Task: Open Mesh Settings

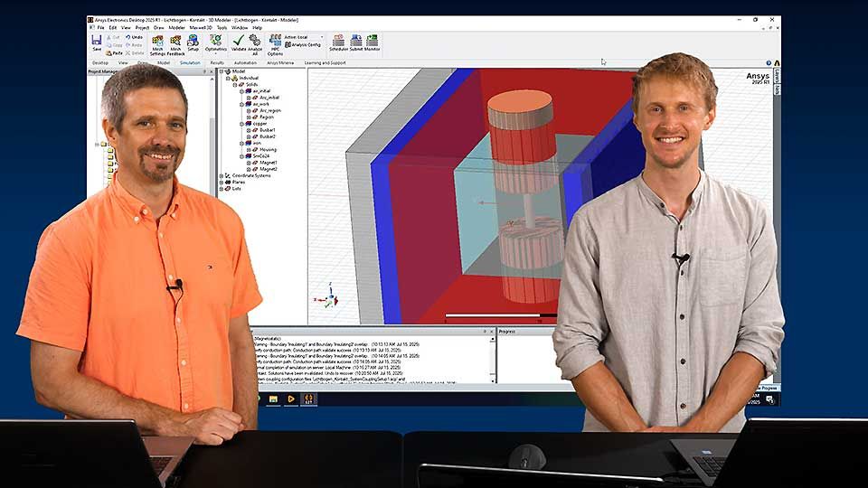Action: pyautogui.click(x=157, y=45)
